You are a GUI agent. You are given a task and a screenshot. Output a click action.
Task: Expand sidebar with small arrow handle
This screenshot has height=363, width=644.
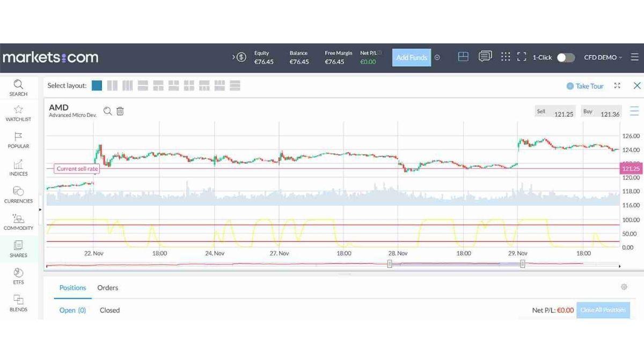(x=40, y=209)
